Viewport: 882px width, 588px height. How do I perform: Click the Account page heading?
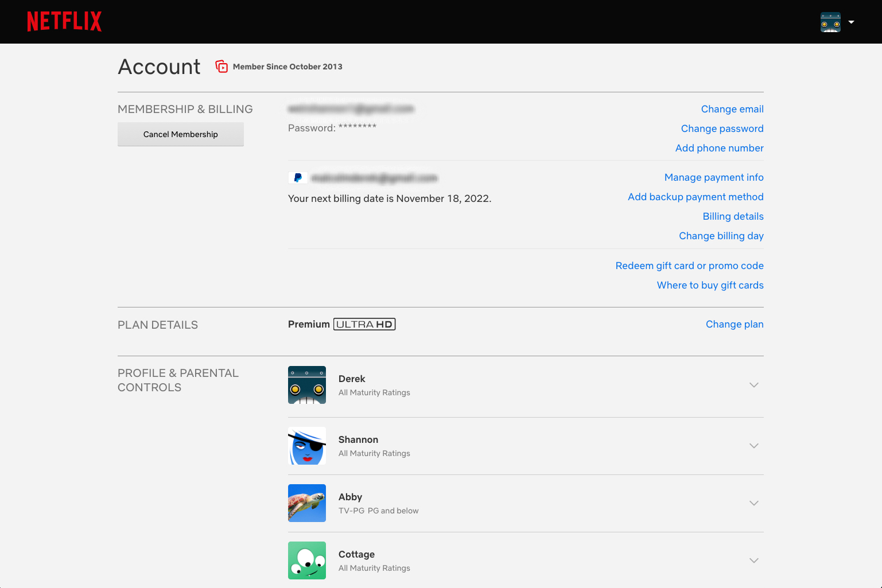pos(159,67)
